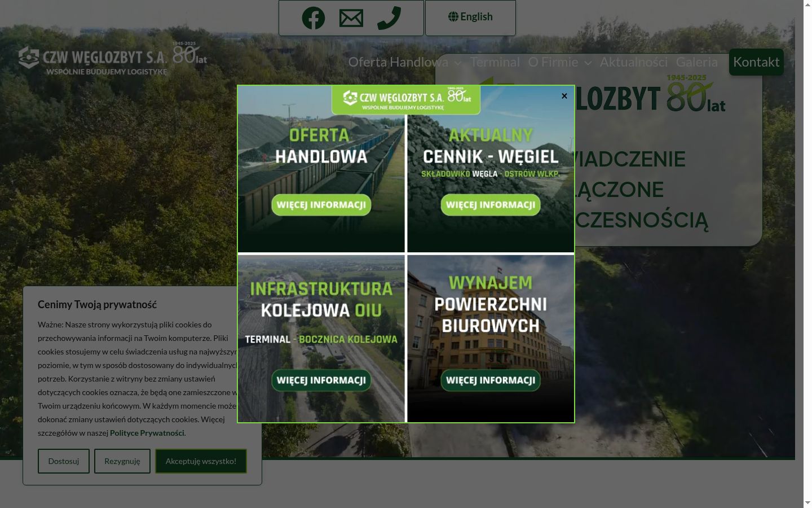Image resolution: width=812 pixels, height=508 pixels.
Task: Open the Polityce Prywatności link
Action: coord(147,433)
